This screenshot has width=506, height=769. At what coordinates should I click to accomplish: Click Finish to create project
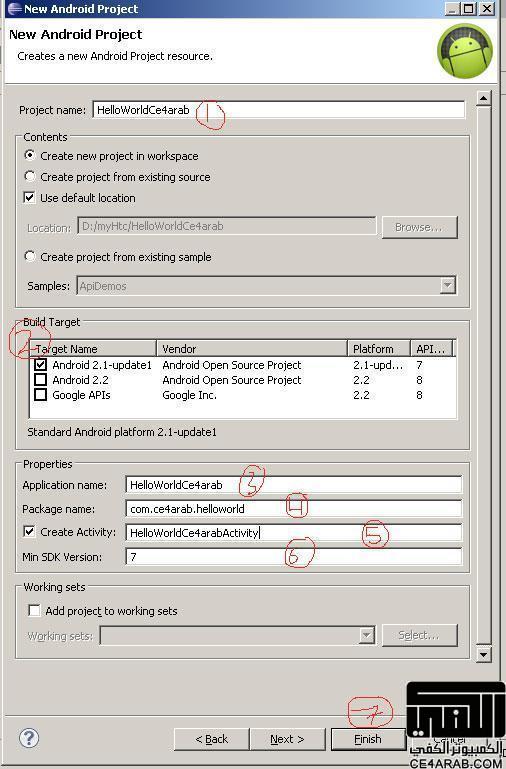coord(368,739)
